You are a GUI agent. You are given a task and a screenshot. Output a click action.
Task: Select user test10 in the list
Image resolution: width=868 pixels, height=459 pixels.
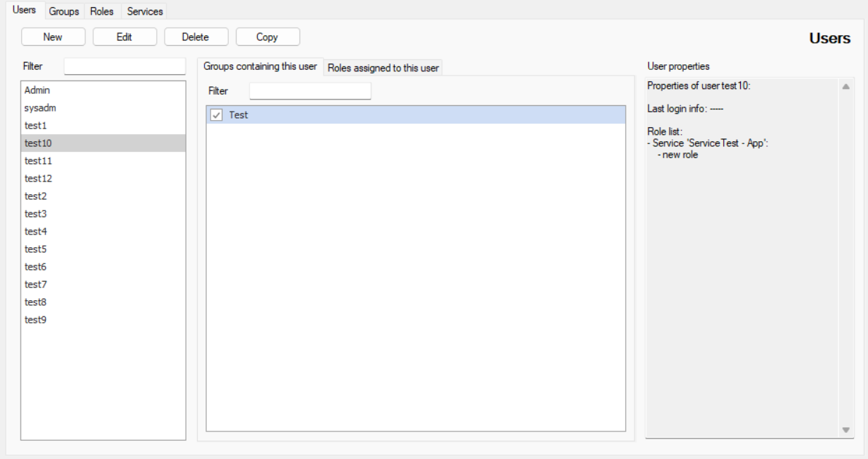tap(103, 143)
